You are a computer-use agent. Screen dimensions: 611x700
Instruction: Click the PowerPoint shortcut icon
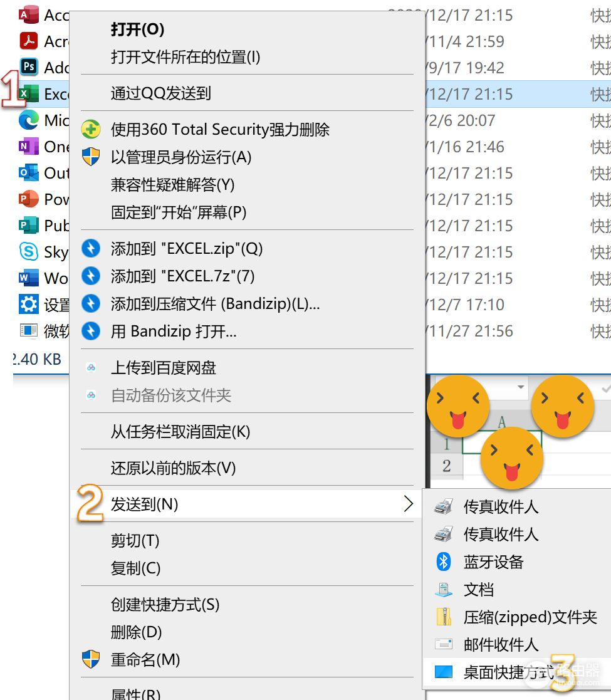point(29,199)
